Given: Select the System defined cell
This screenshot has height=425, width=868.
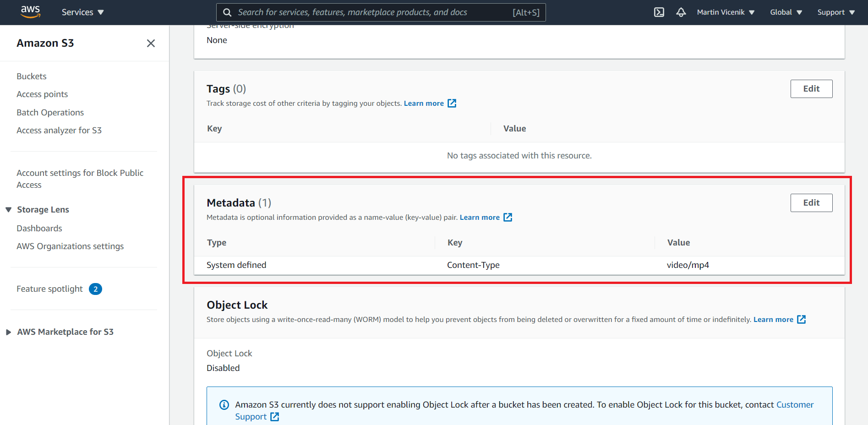Looking at the screenshot, I should 236,265.
